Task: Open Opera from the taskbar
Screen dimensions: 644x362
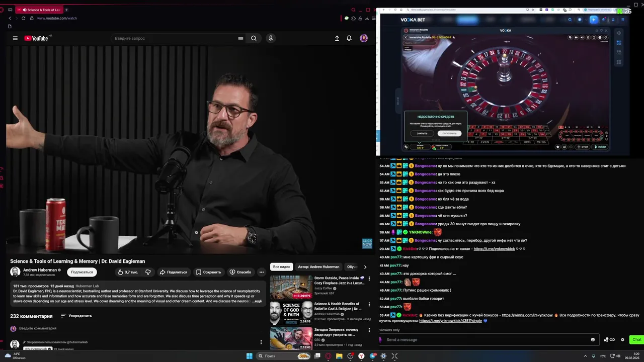Action: coord(328,356)
